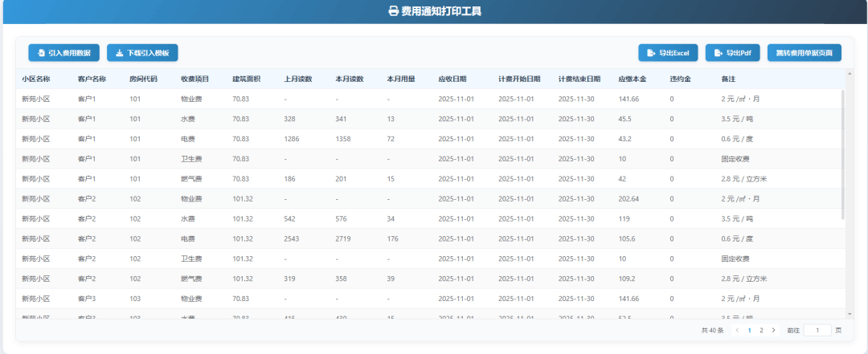868x354 pixels.
Task: Click the reading value 319
Action: point(289,279)
